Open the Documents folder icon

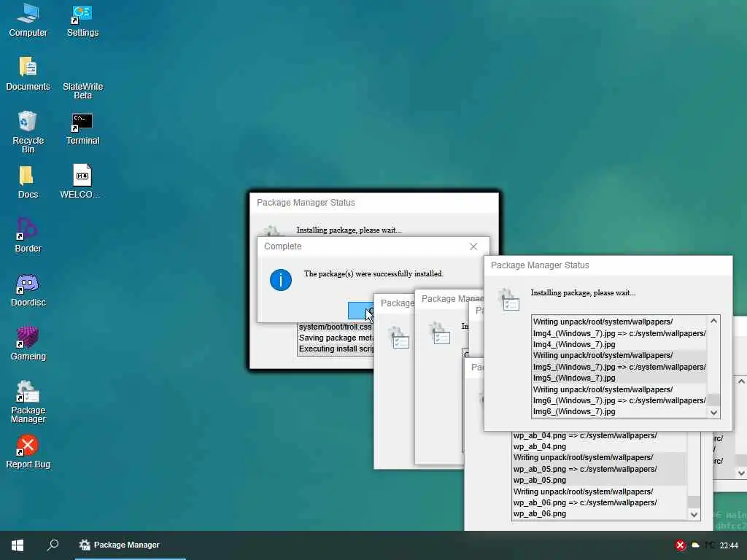(28, 74)
